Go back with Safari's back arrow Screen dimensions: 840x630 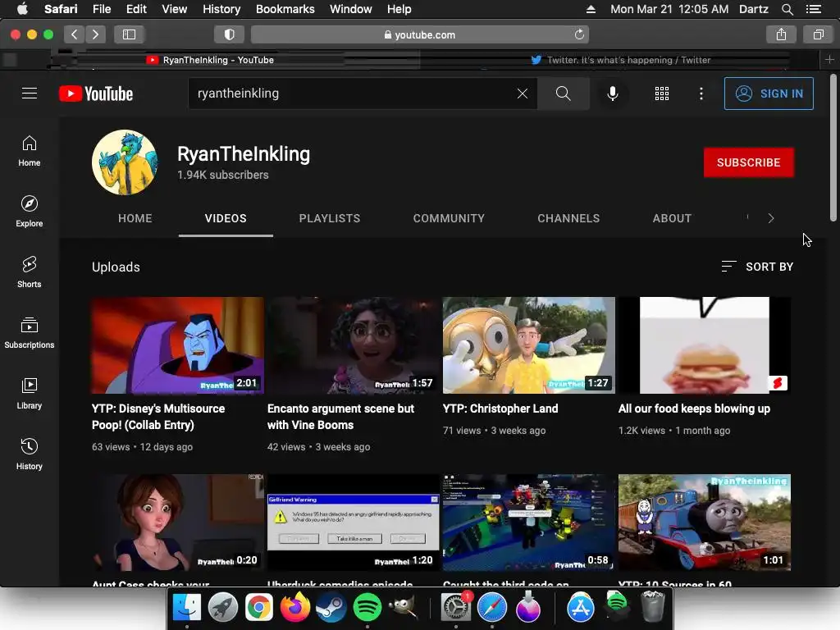[x=75, y=34]
